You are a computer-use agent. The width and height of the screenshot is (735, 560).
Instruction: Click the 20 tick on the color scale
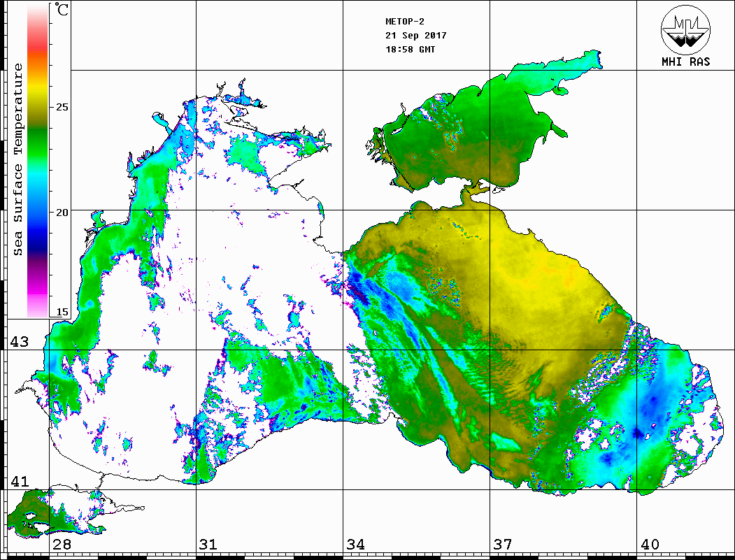[x=62, y=213]
